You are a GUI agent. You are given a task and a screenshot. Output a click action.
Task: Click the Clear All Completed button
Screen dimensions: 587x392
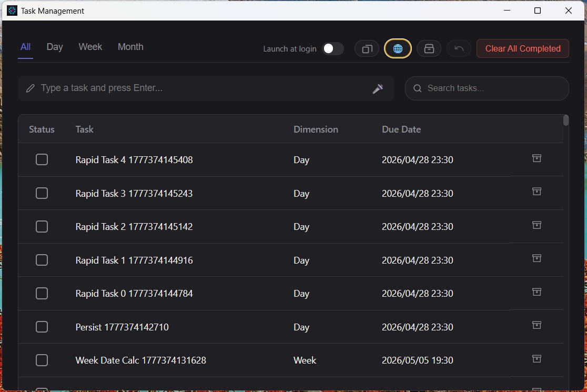(523, 49)
